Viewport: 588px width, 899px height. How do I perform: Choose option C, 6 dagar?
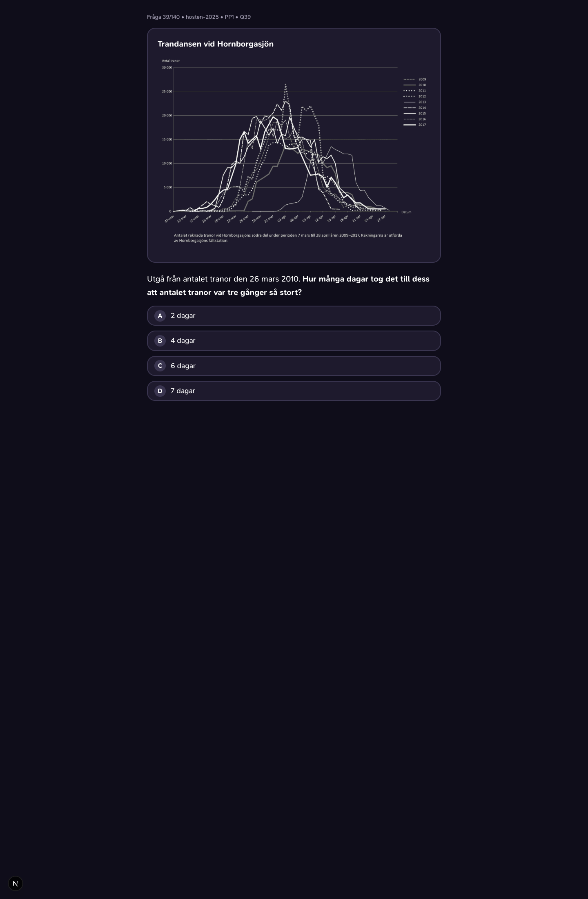[294, 366]
